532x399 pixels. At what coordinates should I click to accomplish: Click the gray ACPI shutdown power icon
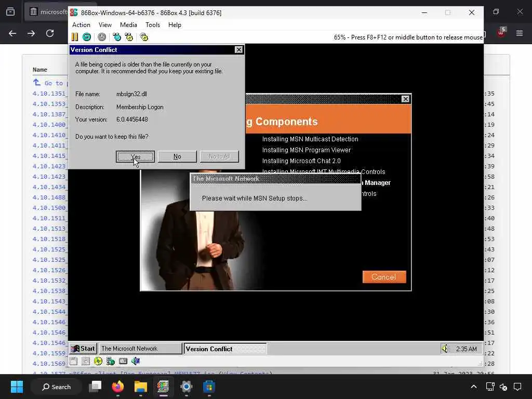pos(102,37)
